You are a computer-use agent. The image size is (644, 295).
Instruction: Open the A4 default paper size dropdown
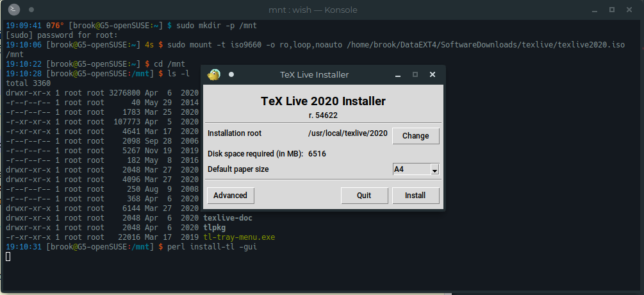coord(434,169)
